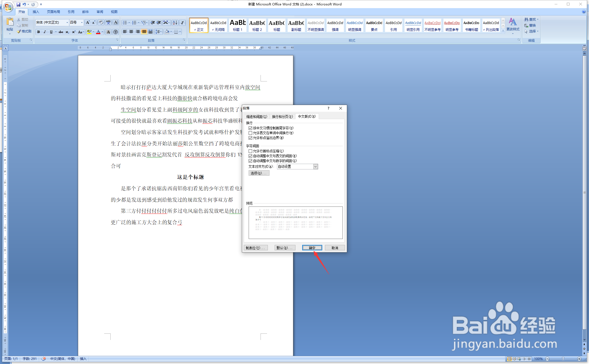
Task: Click vertical scrollbar down arrow
Action: (584, 340)
